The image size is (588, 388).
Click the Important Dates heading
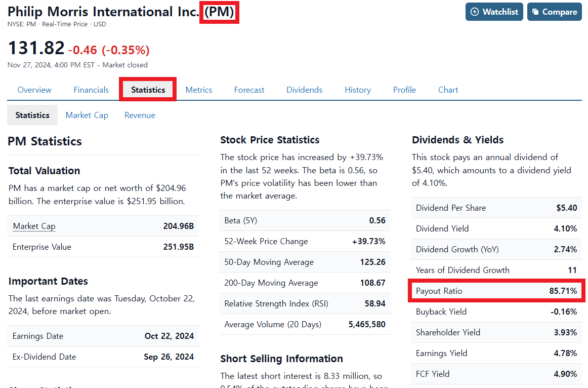pos(48,281)
